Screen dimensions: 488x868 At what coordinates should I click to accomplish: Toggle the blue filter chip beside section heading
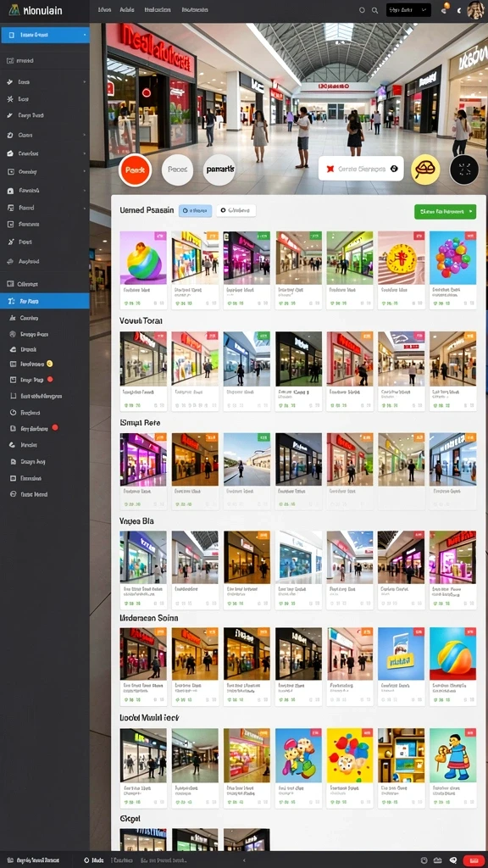[196, 210]
